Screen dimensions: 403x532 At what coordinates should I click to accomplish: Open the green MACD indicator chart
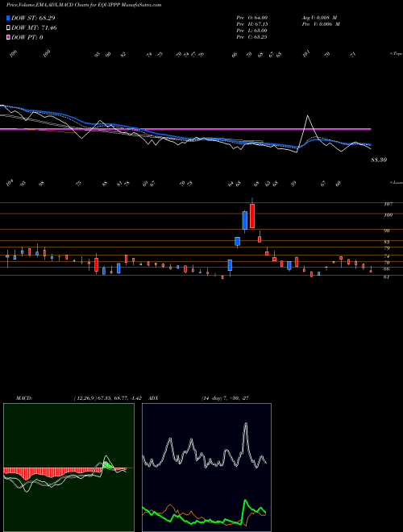pyautogui.click(x=69, y=468)
